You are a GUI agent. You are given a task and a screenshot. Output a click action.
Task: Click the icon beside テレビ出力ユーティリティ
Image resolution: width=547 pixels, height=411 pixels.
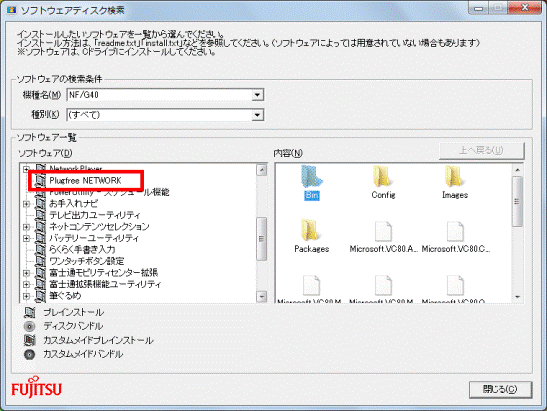(x=41, y=215)
